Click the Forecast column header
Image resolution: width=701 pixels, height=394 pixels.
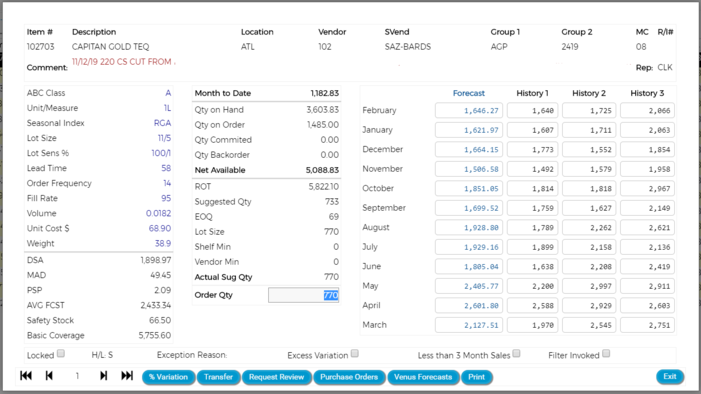coord(469,93)
